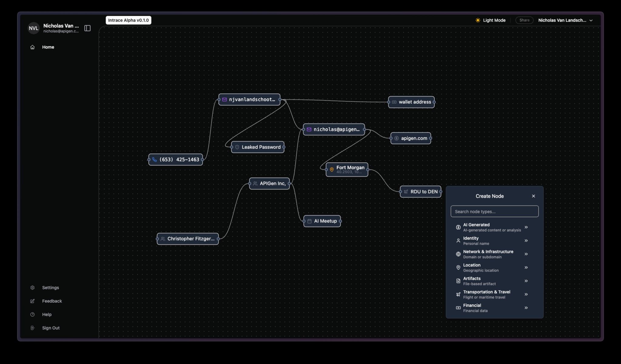This screenshot has height=364, width=621.
Task: Click the nicholas@apigen.c... sidebar email
Action: (61, 31)
